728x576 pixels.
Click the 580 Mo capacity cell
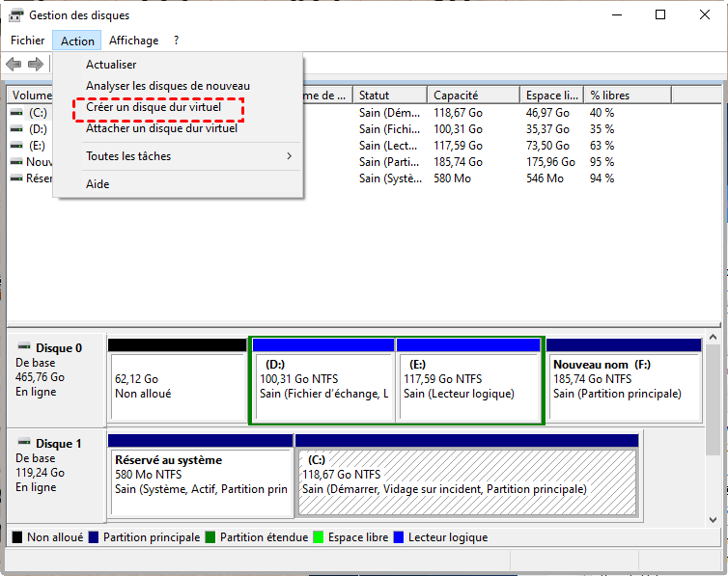click(452, 178)
